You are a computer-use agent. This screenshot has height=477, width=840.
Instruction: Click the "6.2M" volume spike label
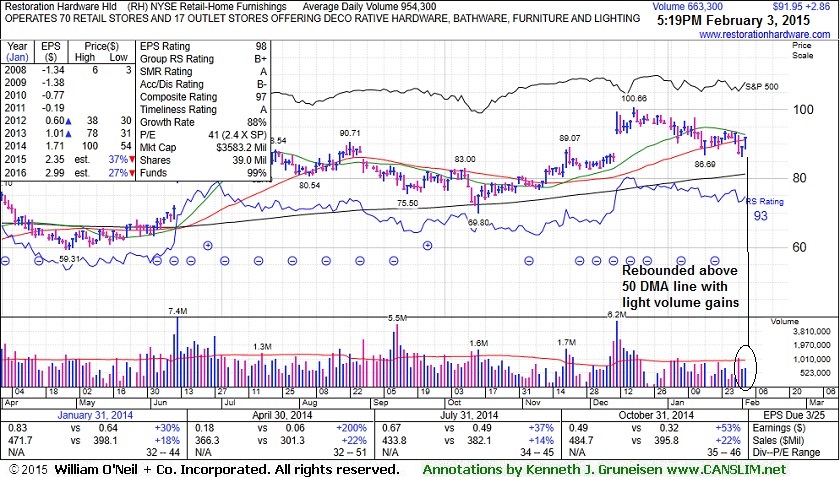617,315
